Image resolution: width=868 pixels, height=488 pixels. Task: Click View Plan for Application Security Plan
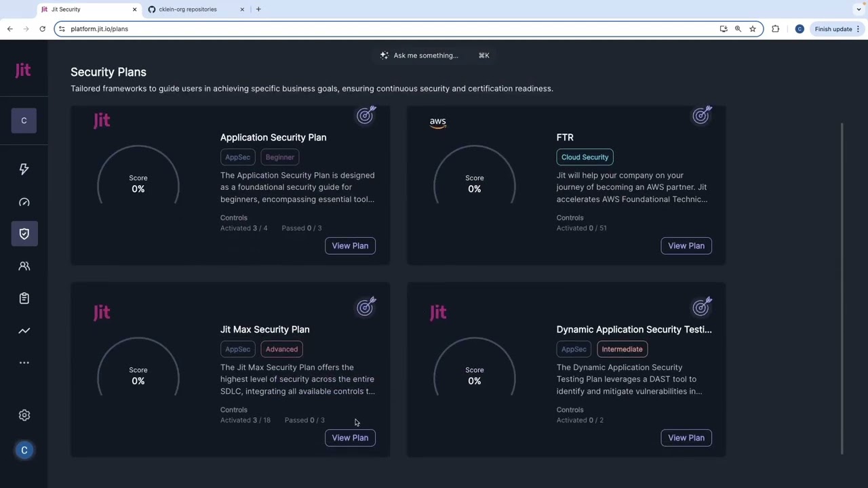[350, 246]
